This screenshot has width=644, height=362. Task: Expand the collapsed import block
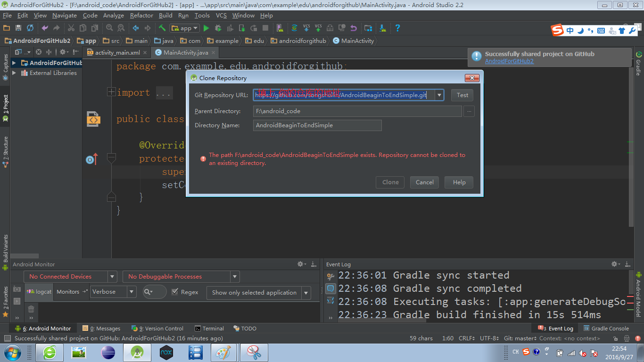(111, 92)
